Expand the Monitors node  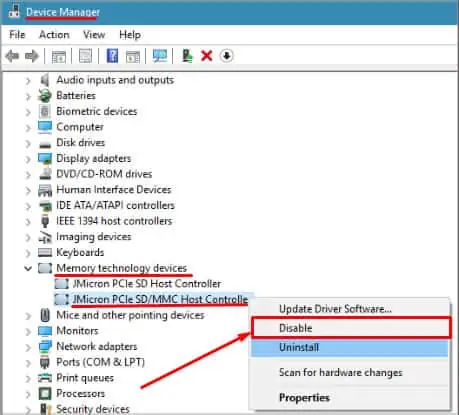tap(28, 332)
